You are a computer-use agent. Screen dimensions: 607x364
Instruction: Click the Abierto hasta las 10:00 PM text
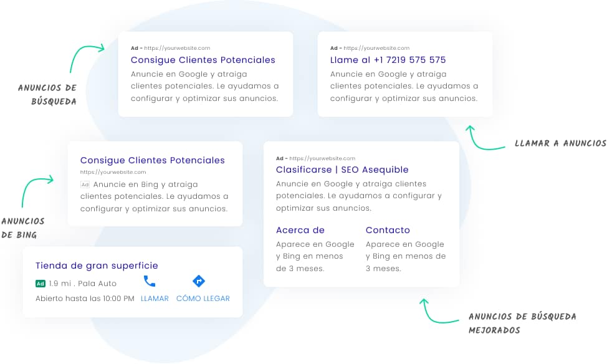[85, 299]
